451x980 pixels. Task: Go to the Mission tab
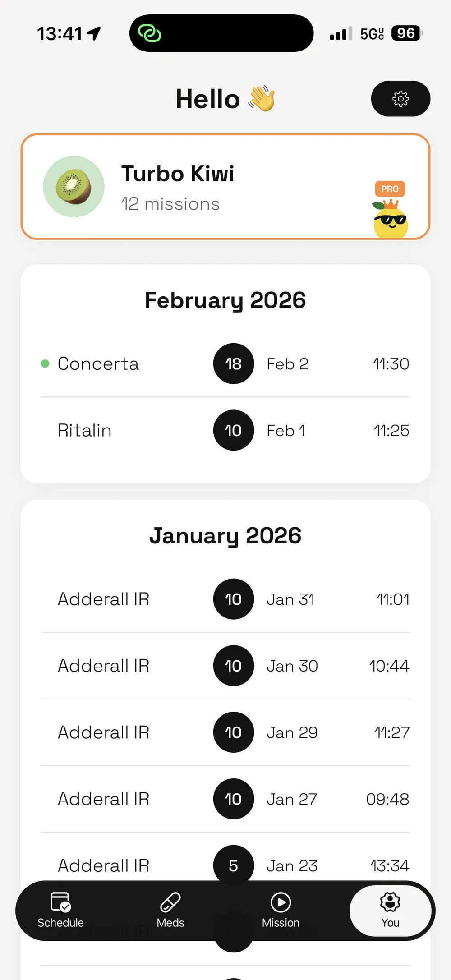click(x=281, y=910)
